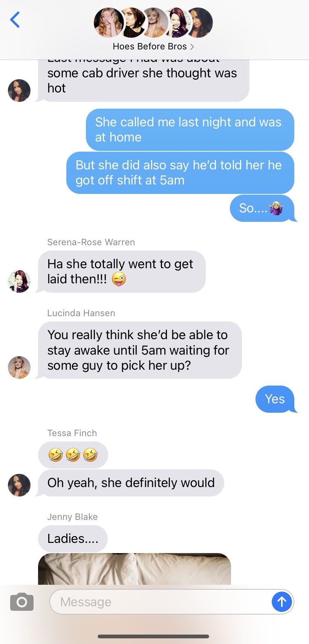Tap the blue back arrow
The image size is (309, 644).
coord(15,20)
